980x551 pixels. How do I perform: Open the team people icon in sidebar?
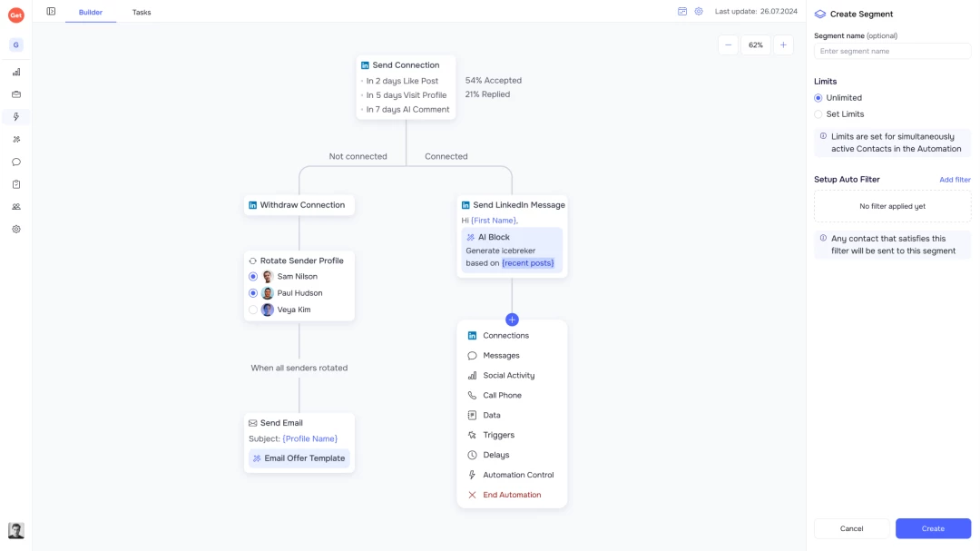16,207
